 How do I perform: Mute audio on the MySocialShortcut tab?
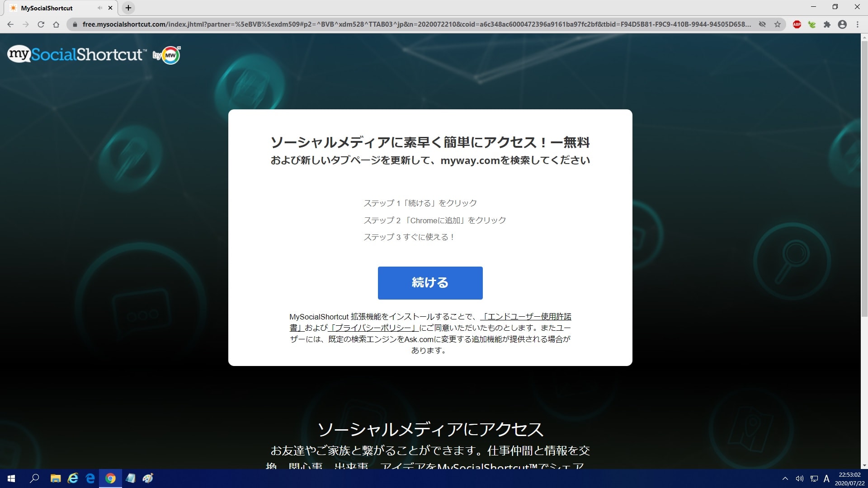pos(100,8)
